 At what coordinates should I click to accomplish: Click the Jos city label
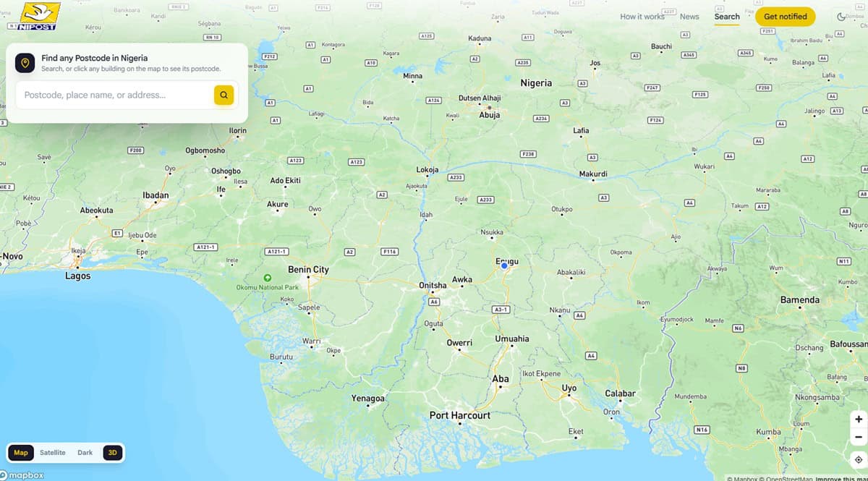click(595, 63)
